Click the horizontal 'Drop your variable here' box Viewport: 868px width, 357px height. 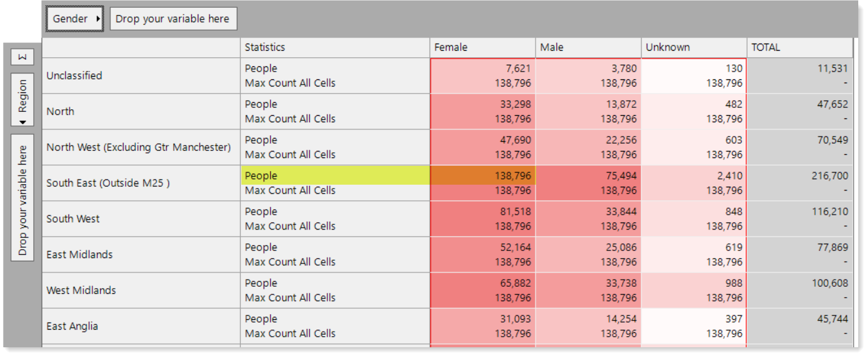click(173, 19)
